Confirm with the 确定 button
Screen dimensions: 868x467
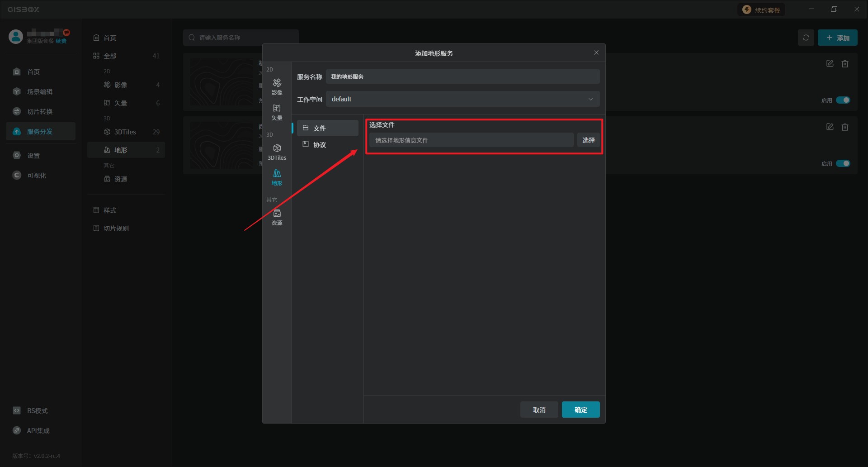point(580,410)
